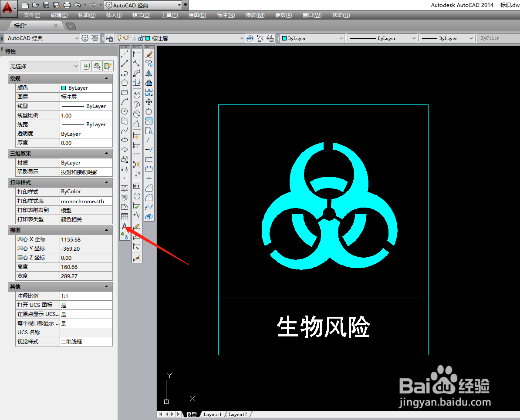Open the Layer Properties Manager icon
520x420 pixels.
109,38
